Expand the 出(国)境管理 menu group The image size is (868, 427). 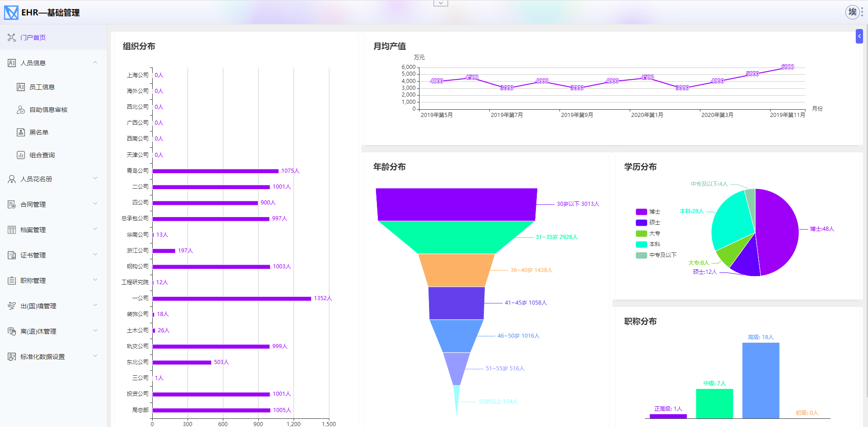[95, 306]
